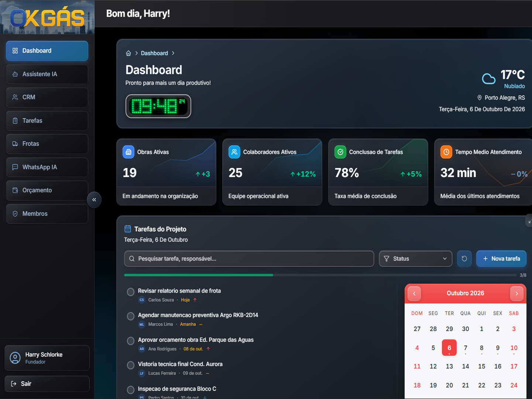The height and width of the screenshot is (399, 532).
Task: Toggle the 'Inspecao de seguranca Bloco C' checkbox
Action: pos(131,390)
